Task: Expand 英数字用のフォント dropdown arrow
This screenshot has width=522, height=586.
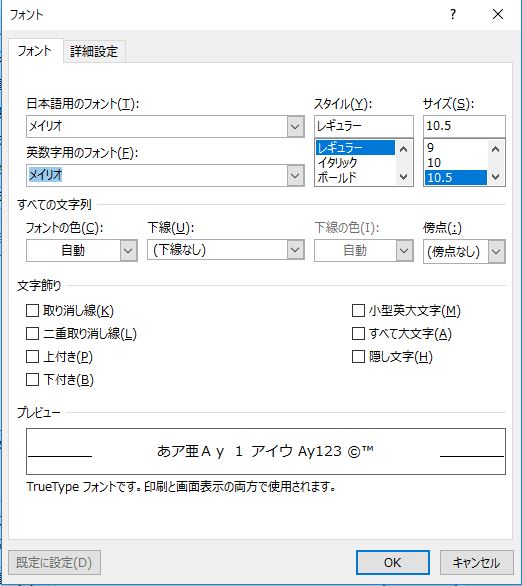Action: pyautogui.click(x=295, y=175)
